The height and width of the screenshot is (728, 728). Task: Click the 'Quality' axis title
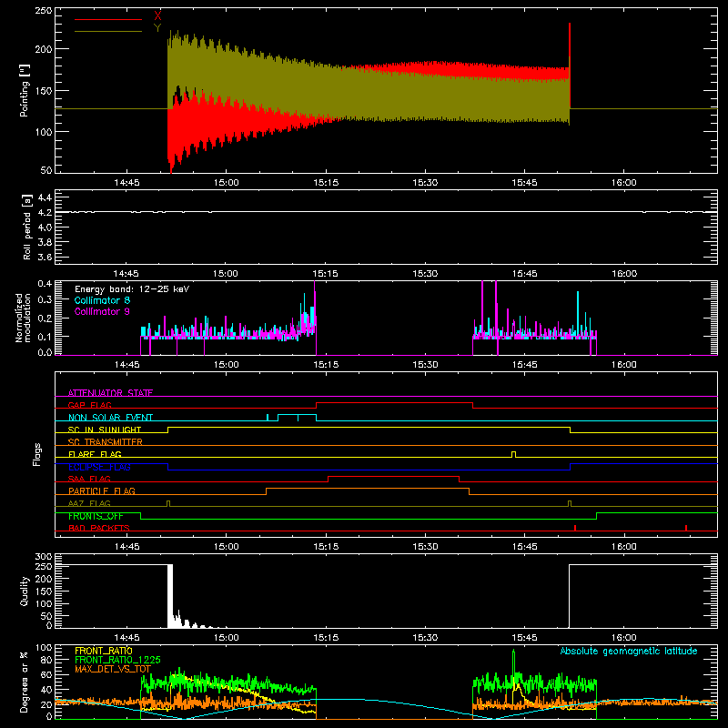coord(25,591)
